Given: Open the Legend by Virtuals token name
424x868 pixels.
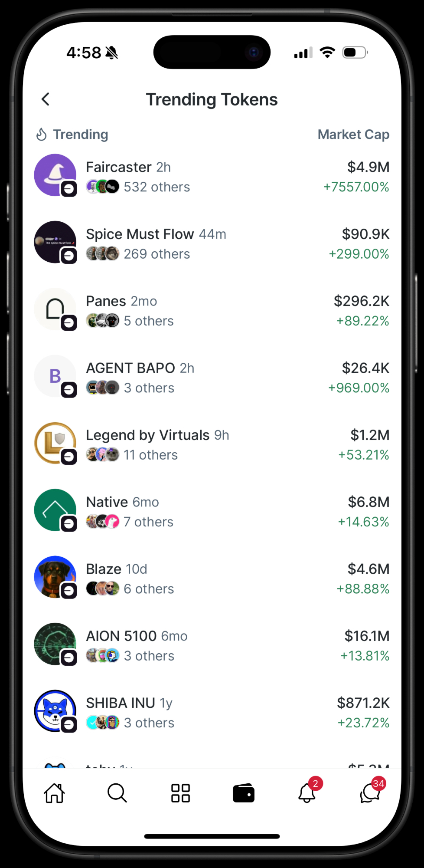Looking at the screenshot, I should pos(147,435).
